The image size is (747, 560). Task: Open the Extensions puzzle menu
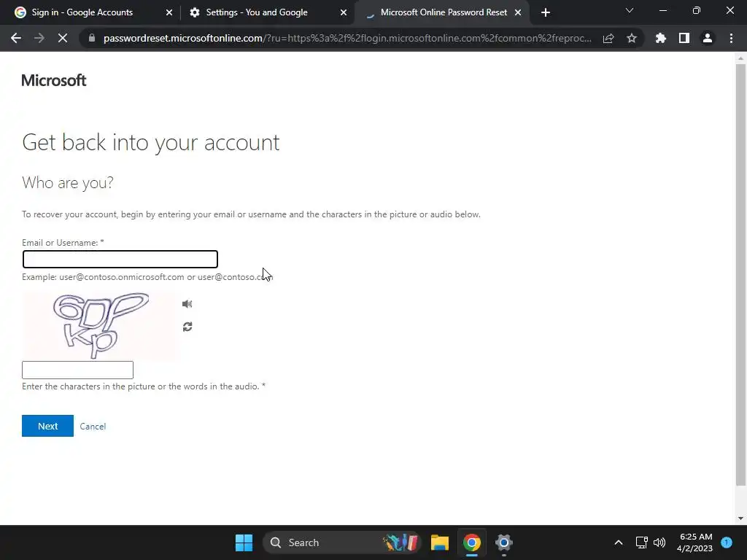point(660,38)
